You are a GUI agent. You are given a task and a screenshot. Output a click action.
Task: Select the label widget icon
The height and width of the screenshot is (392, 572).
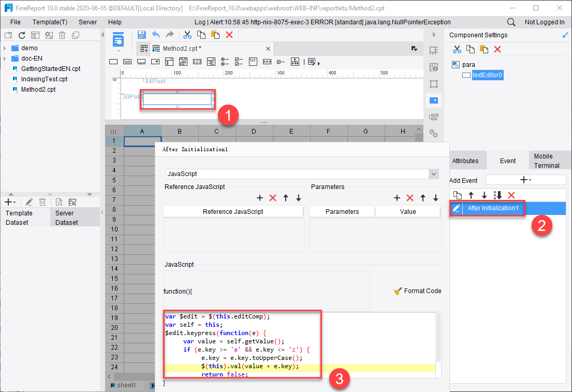point(127,62)
